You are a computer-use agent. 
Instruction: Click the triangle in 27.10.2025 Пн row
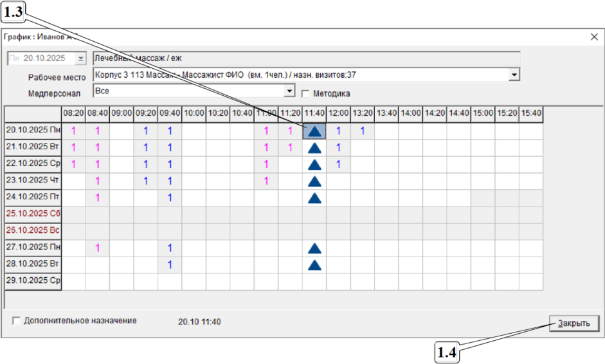pos(314,248)
